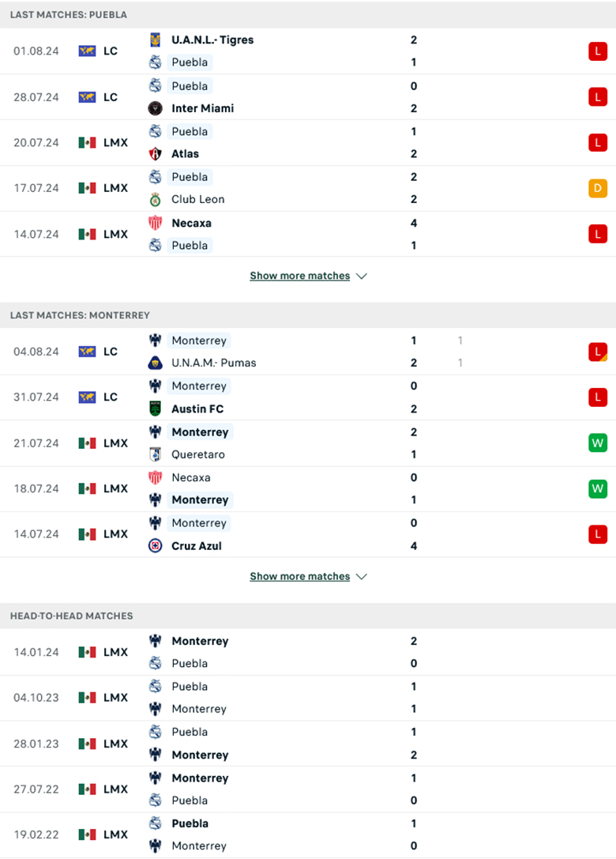Open the Club Leon team badge

[155, 200]
